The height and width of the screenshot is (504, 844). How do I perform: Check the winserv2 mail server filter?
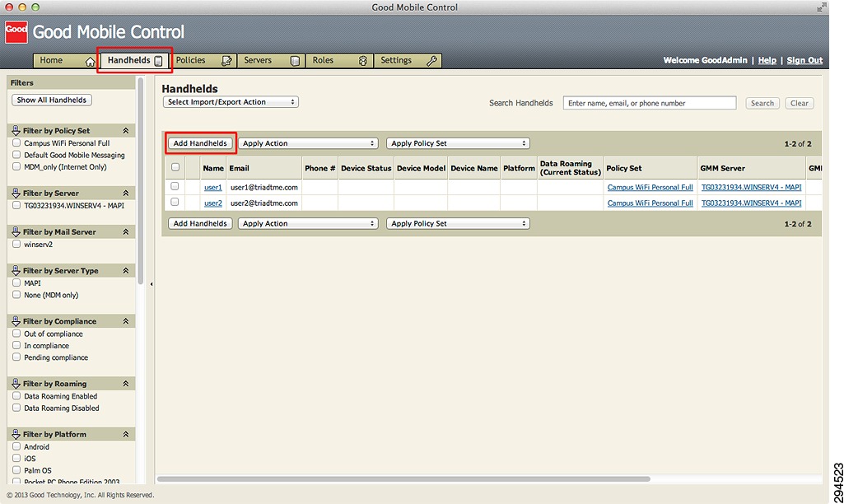click(x=16, y=245)
